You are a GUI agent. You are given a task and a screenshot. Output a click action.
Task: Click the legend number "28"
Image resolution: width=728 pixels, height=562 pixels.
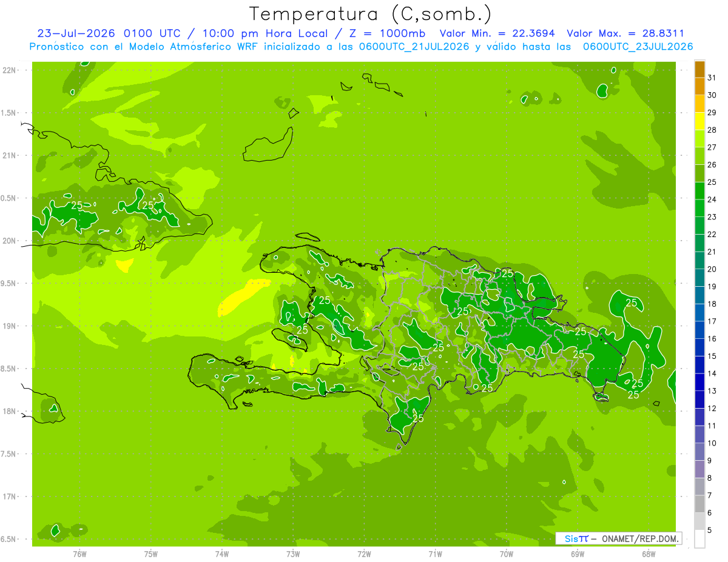click(712, 130)
